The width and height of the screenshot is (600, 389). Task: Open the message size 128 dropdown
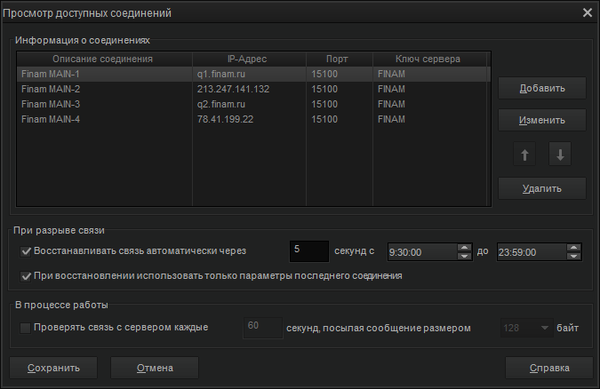pos(527,328)
